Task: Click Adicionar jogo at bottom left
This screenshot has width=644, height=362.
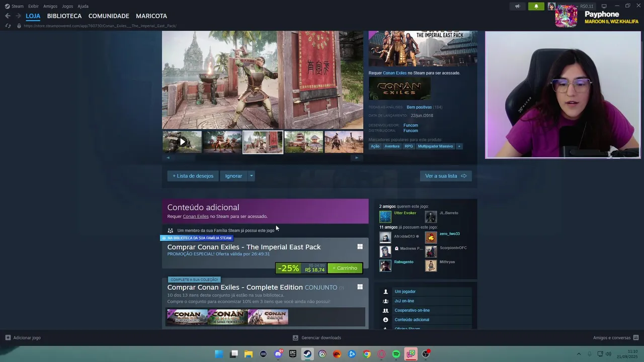Action: (23, 338)
